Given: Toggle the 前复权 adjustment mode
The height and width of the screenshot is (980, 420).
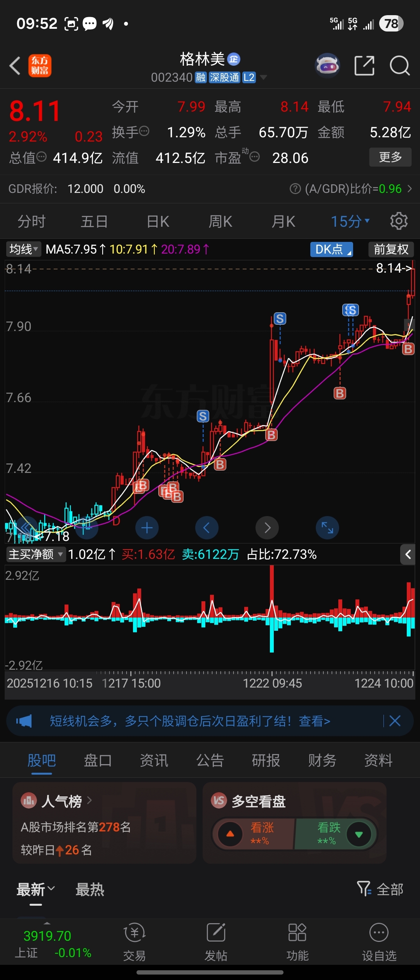Looking at the screenshot, I should pos(391,249).
